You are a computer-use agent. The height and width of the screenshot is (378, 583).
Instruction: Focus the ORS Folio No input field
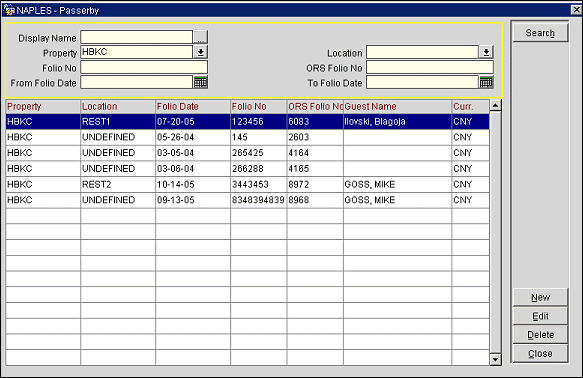[430, 67]
